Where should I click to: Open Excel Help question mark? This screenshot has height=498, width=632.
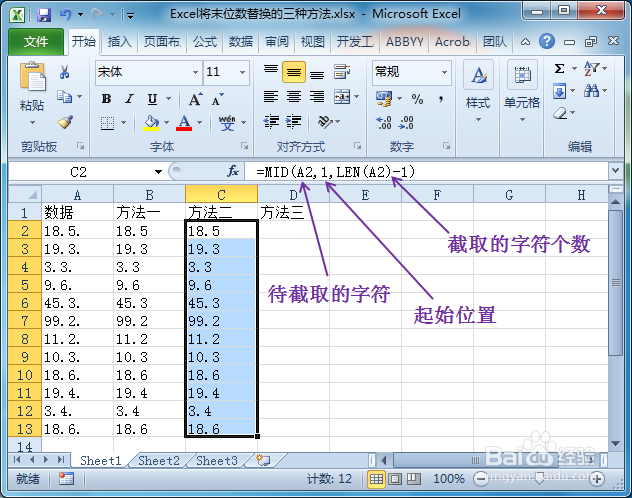point(547,42)
